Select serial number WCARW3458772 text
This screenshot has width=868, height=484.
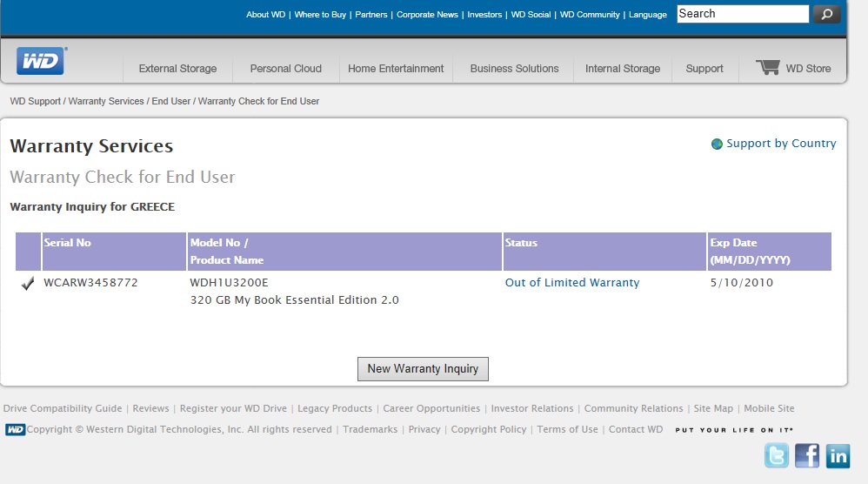pos(90,283)
